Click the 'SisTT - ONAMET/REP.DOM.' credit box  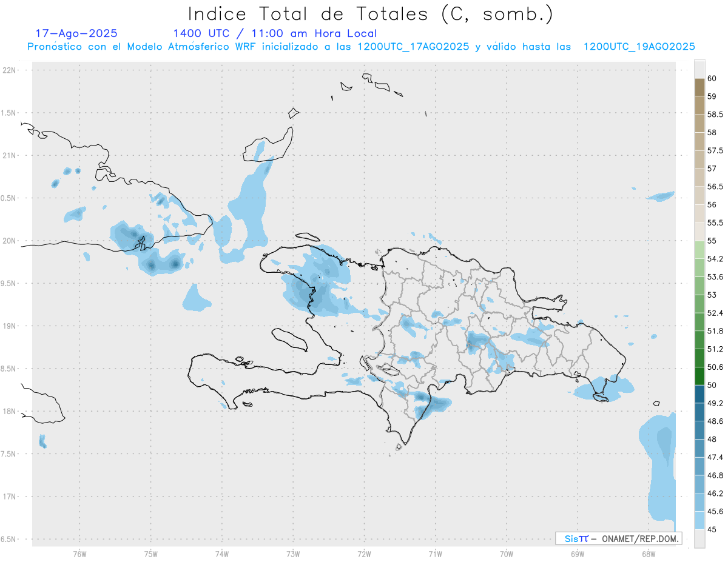click(618, 538)
